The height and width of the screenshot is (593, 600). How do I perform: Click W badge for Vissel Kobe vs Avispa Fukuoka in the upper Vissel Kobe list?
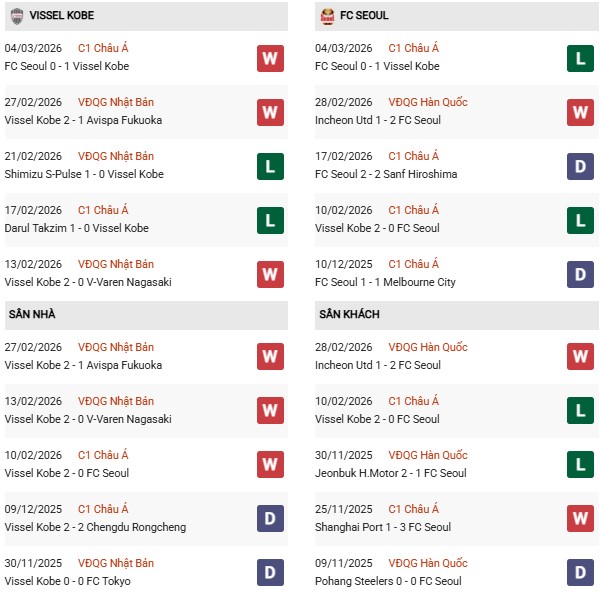270,112
